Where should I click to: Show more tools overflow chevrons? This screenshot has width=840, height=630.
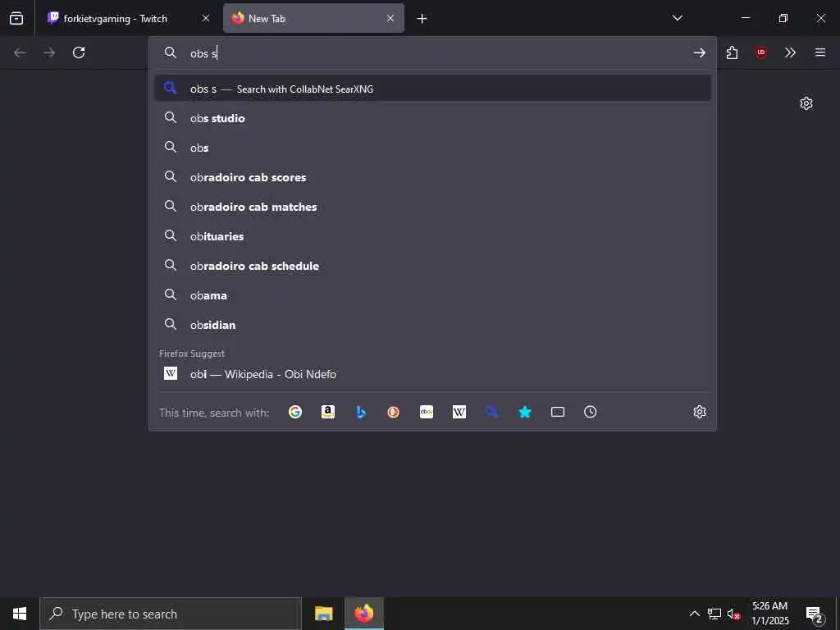(x=790, y=52)
